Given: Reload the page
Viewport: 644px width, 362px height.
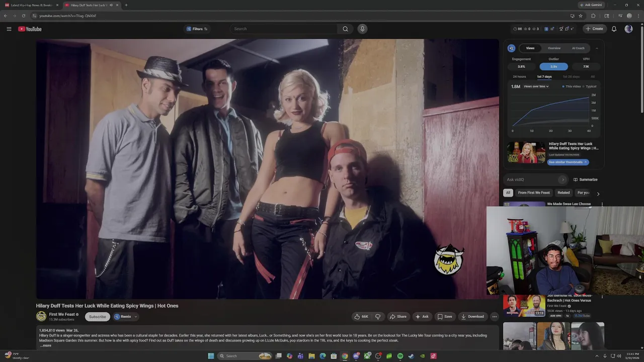Looking at the screenshot, I should pyautogui.click(x=23, y=16).
